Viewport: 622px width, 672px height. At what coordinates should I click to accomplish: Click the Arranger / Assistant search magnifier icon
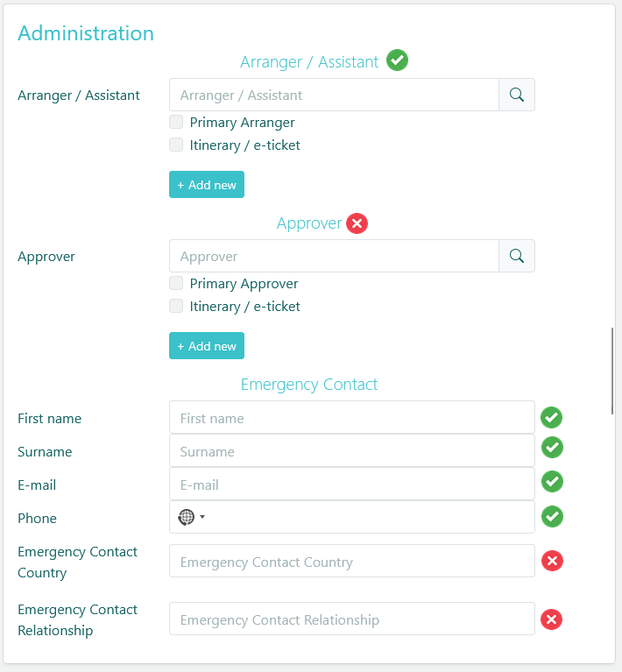[x=517, y=95]
